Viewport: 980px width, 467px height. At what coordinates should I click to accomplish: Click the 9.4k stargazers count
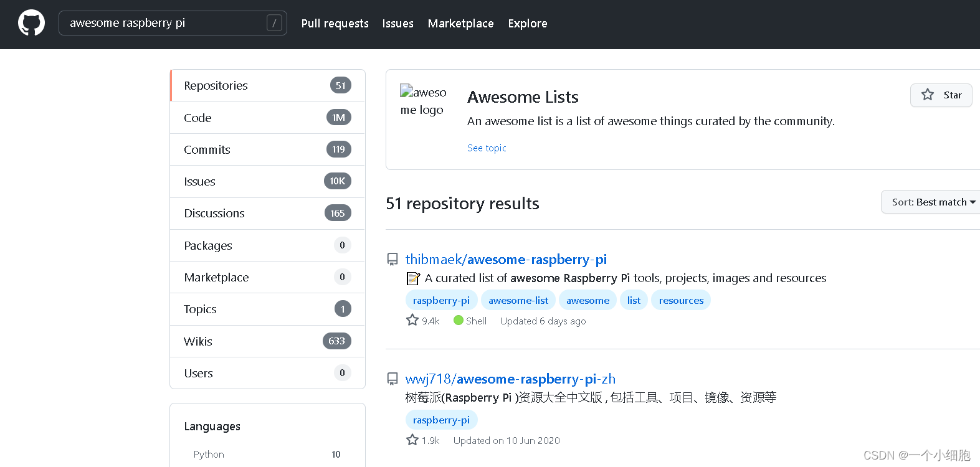click(431, 321)
